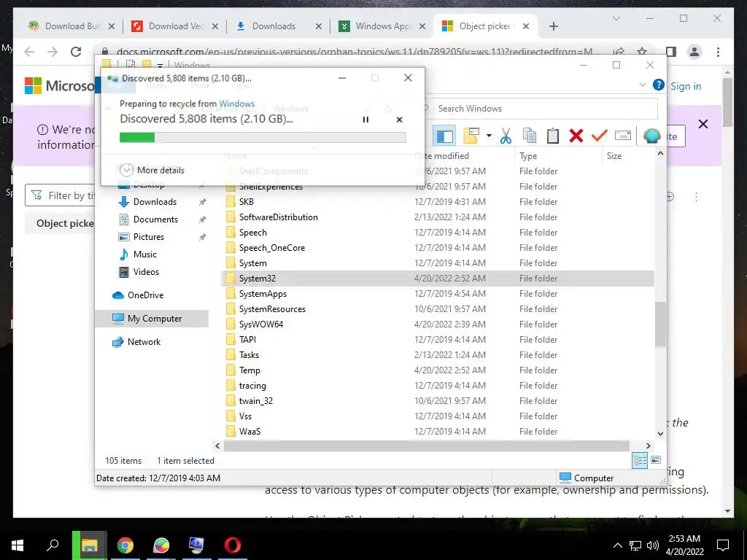Open the folder options dropdown arrow

point(489,136)
